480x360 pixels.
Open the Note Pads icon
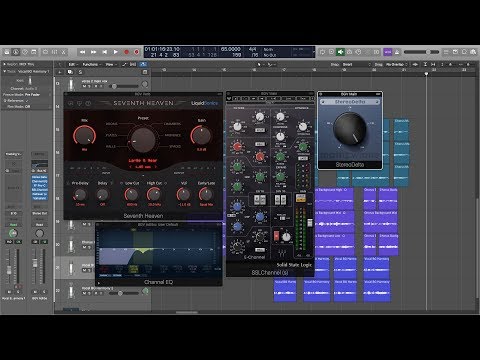pos(455,52)
